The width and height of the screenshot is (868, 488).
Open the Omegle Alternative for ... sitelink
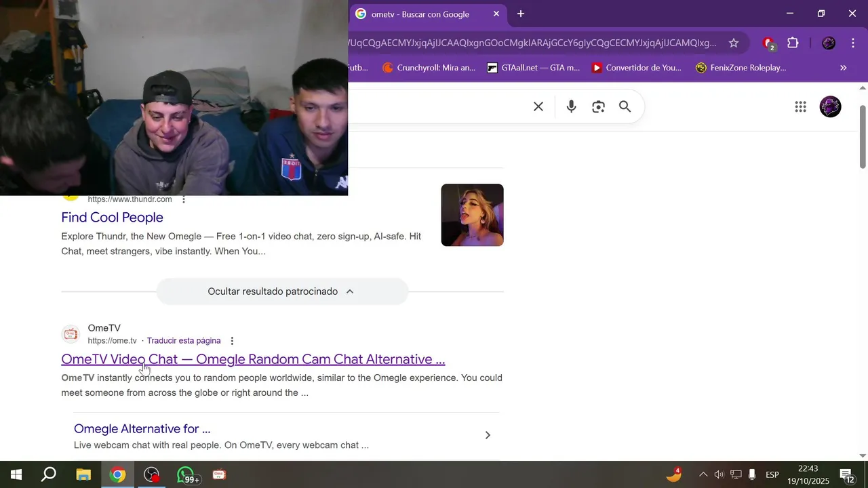142,429
